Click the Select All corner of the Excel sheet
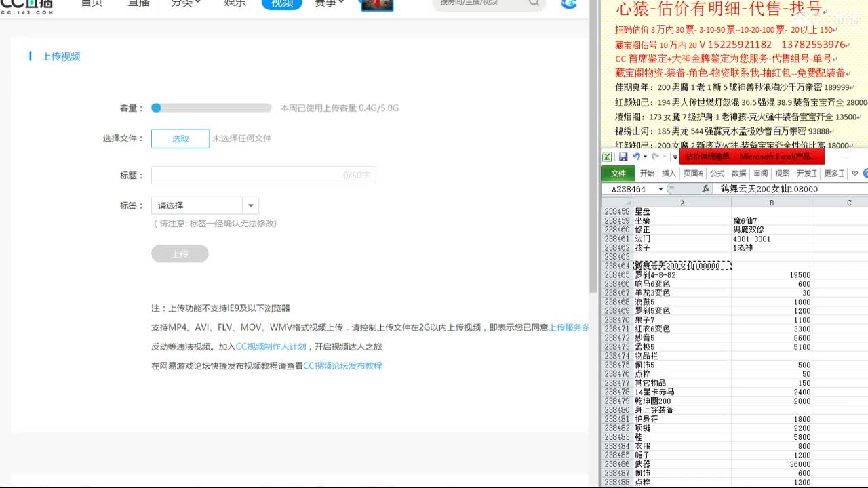868x488 pixels. (x=617, y=203)
